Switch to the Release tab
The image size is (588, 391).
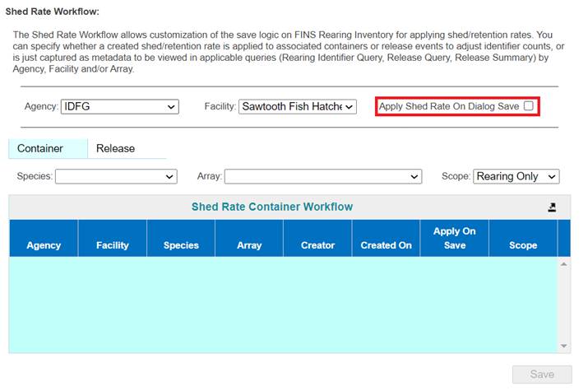click(x=115, y=148)
